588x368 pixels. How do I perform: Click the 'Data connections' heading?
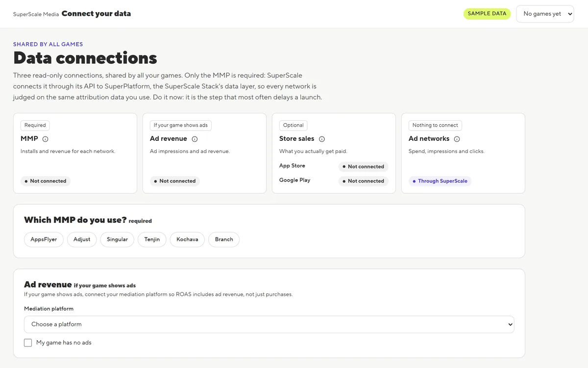85,58
